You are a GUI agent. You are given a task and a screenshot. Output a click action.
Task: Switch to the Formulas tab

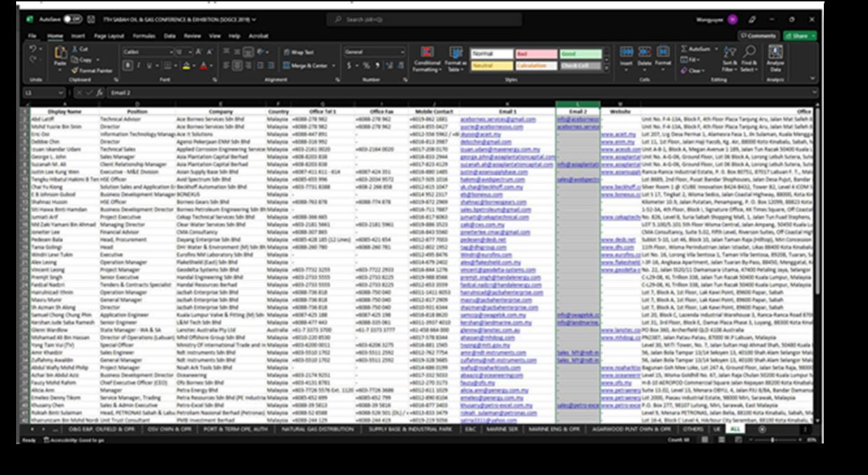144,36
